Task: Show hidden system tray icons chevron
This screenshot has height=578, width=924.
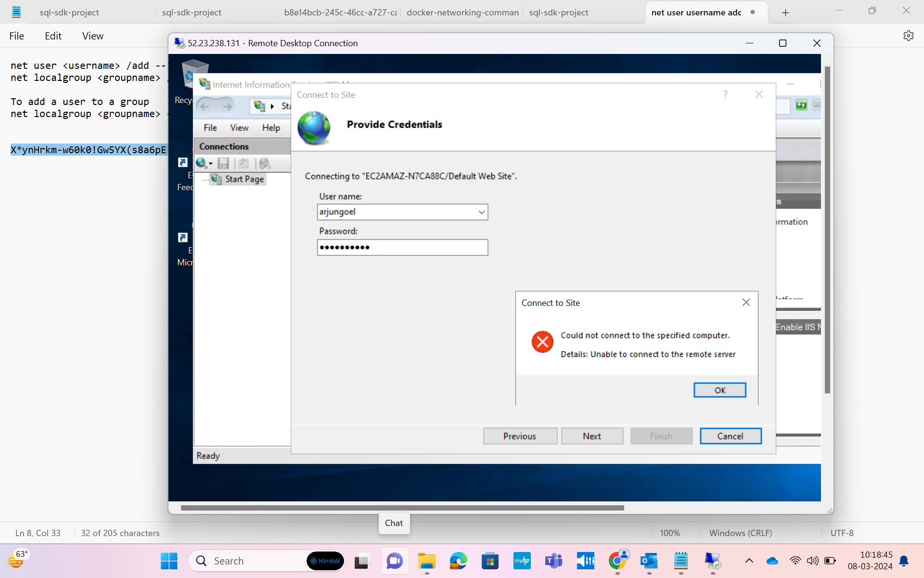Action: 749,561
